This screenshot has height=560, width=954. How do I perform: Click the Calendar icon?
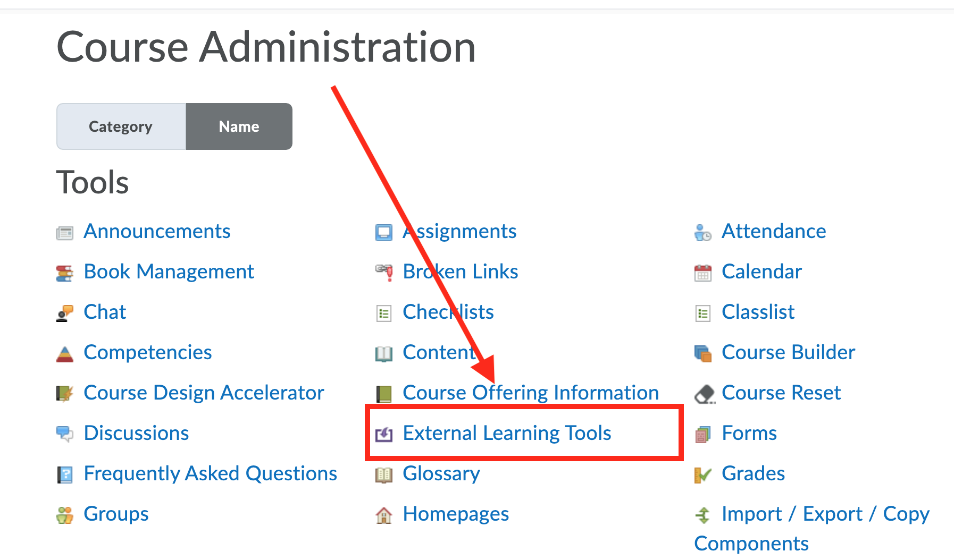click(703, 273)
